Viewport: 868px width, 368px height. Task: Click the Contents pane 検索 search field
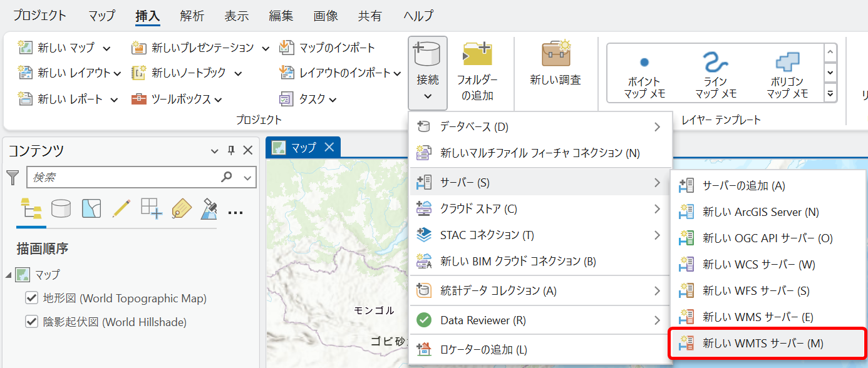[124, 178]
